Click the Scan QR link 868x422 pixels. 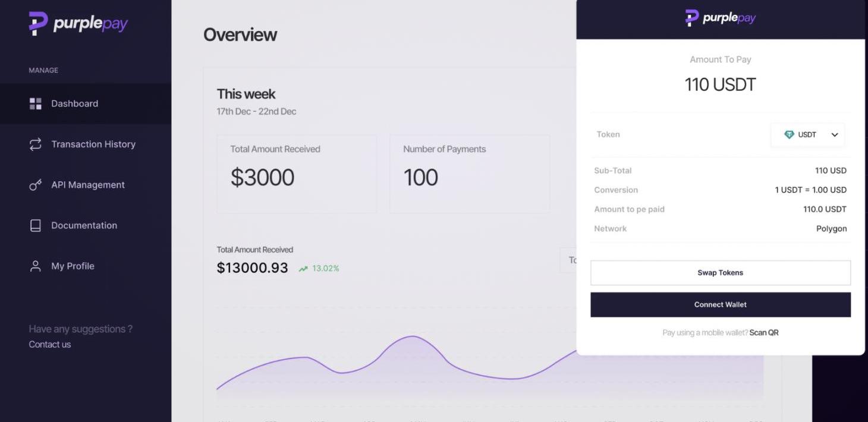[764, 333]
